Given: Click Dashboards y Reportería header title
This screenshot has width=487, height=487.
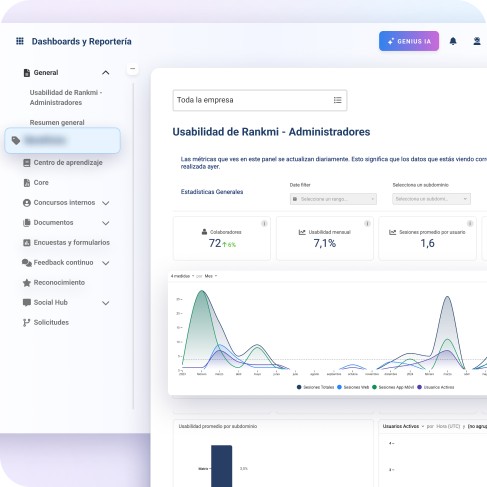Looking at the screenshot, I should [82, 41].
